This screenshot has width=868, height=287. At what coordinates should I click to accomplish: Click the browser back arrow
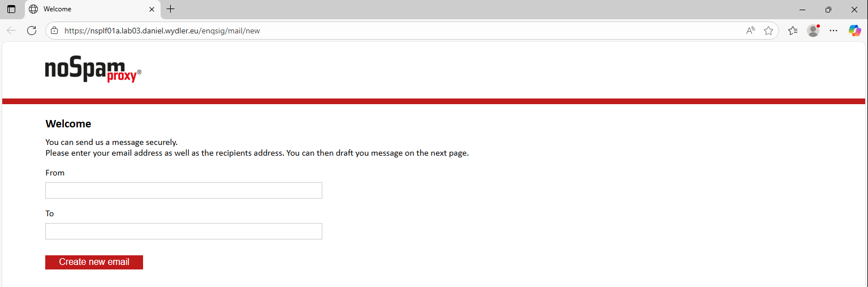click(11, 31)
